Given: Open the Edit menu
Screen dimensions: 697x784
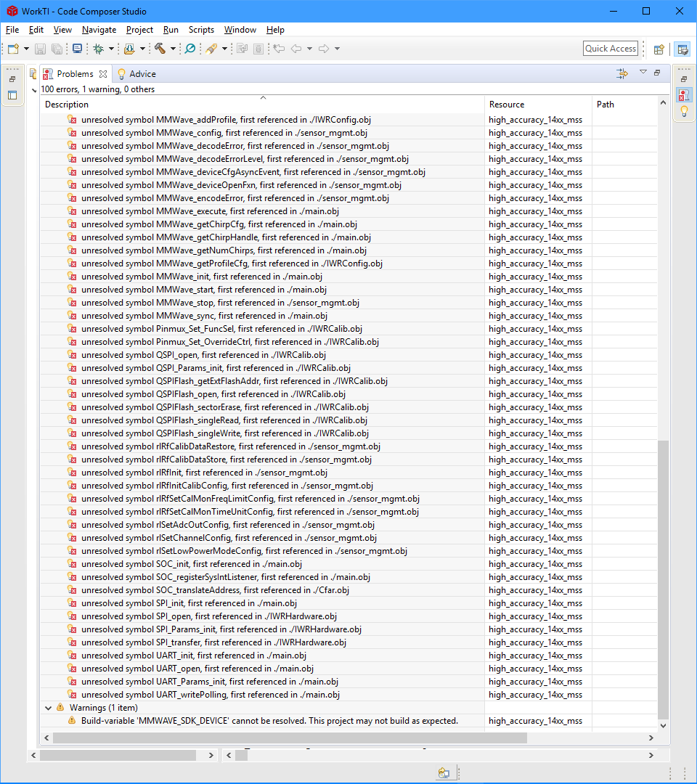Looking at the screenshot, I should 36,30.
